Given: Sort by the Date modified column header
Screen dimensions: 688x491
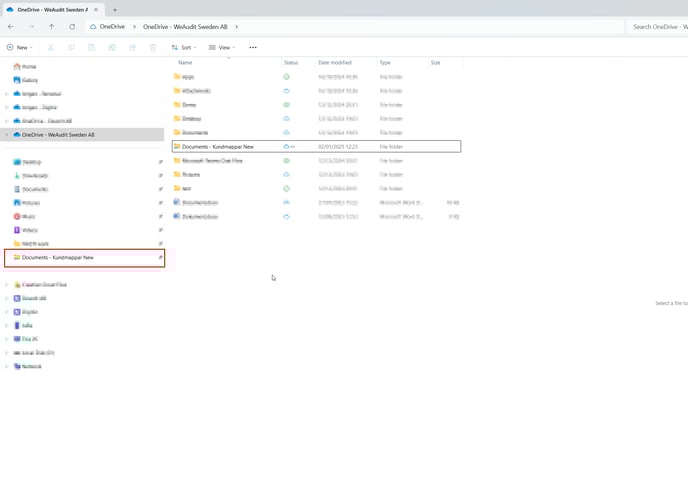Looking at the screenshot, I should [x=335, y=63].
